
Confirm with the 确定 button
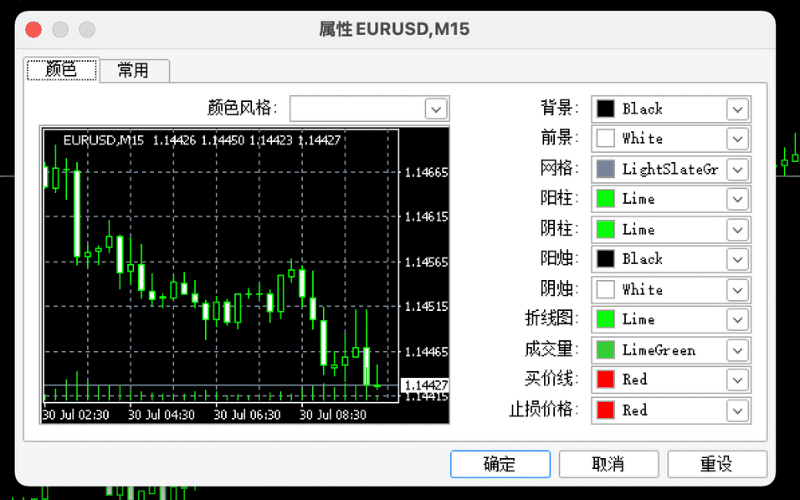[500, 464]
